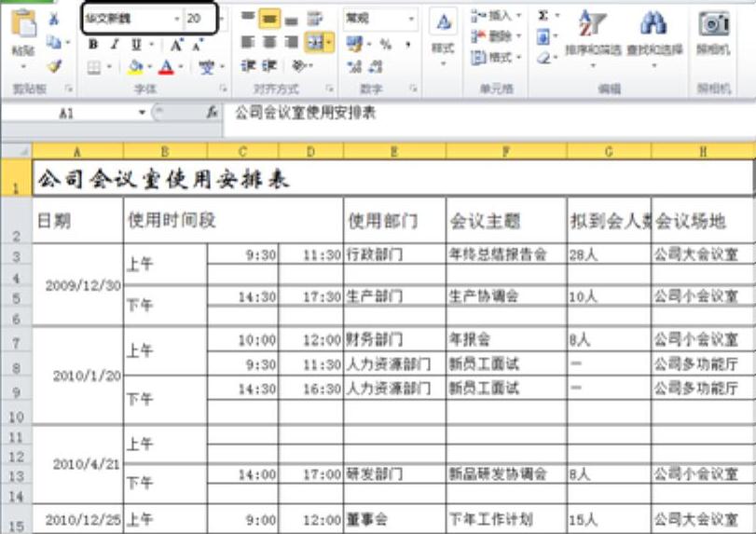The height and width of the screenshot is (534, 756).
Task: Click the Wrap Text icon
Action: click(x=314, y=19)
